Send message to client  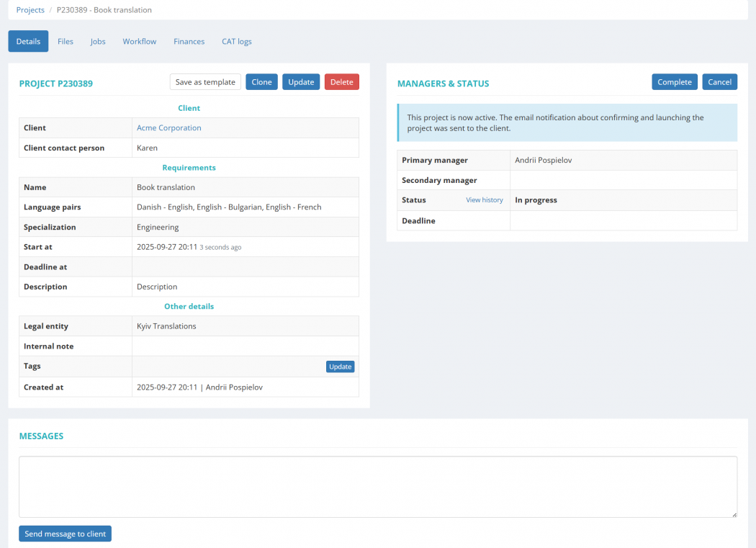[65, 534]
